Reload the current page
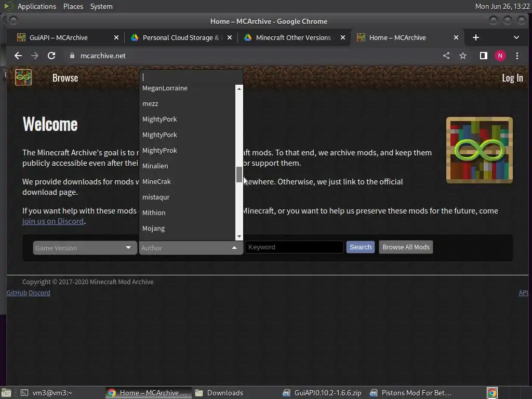Image resolution: width=532 pixels, height=399 pixels. click(51, 56)
